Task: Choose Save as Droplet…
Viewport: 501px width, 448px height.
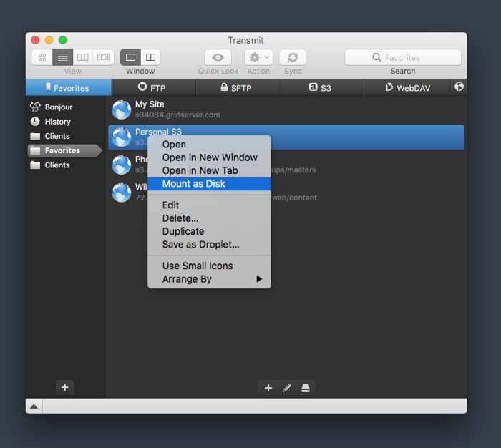Action: (209, 245)
